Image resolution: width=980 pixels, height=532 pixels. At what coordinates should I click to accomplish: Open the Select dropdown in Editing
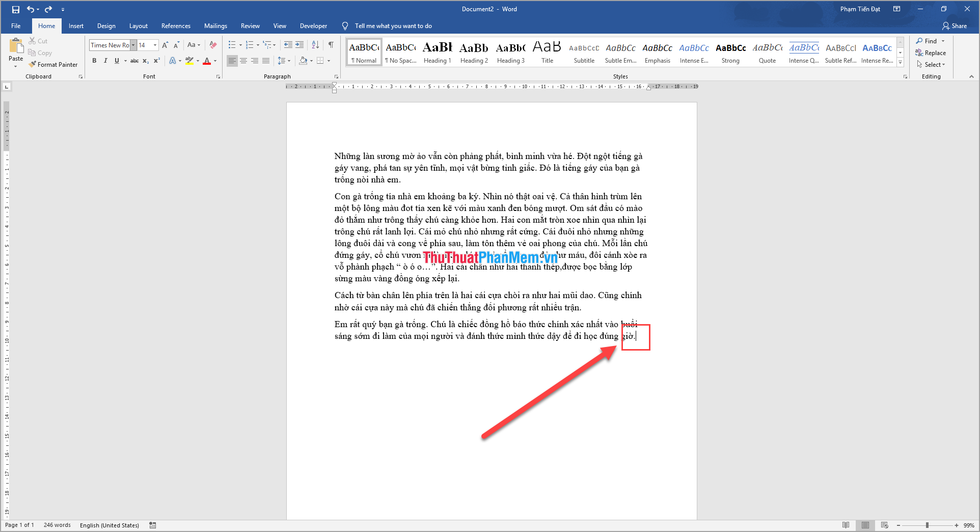931,64
